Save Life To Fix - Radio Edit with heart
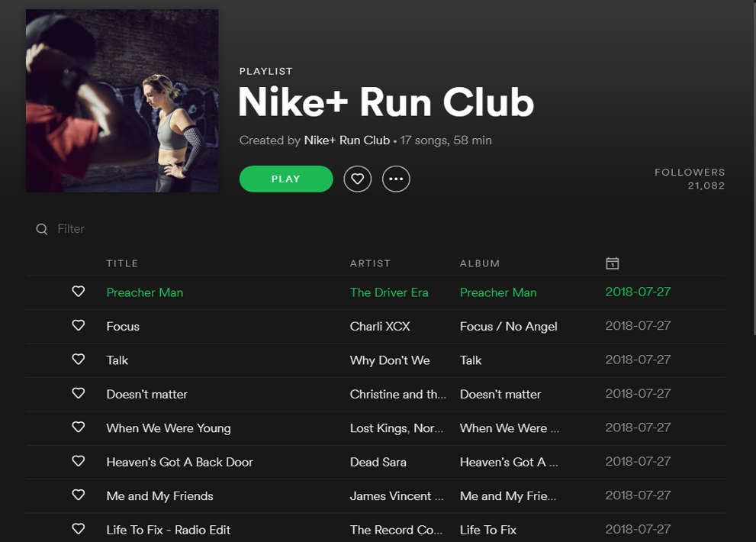 [x=78, y=529]
